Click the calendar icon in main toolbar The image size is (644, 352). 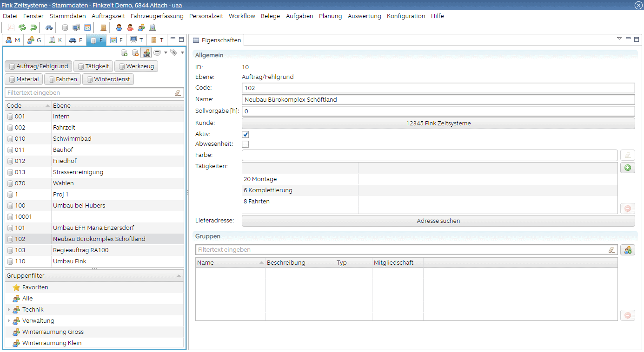tap(87, 27)
